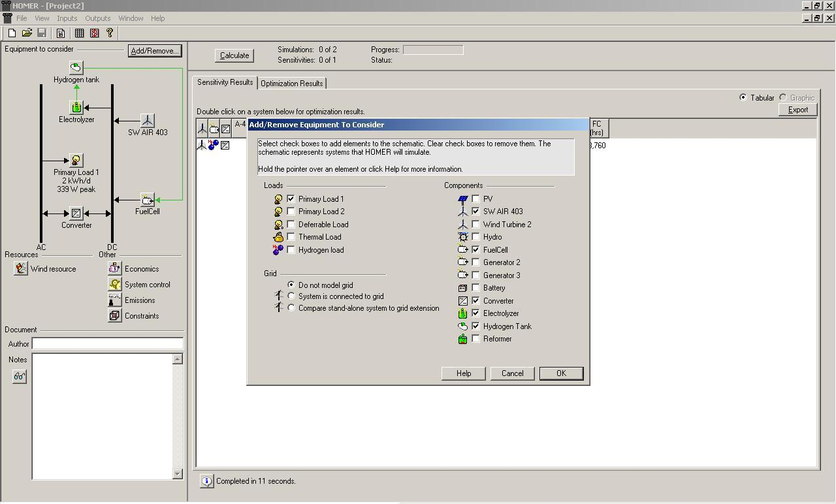The width and height of the screenshot is (836, 504).
Task: Click the Hydrogen load icon in Loads list
Action: pyautogui.click(x=278, y=250)
